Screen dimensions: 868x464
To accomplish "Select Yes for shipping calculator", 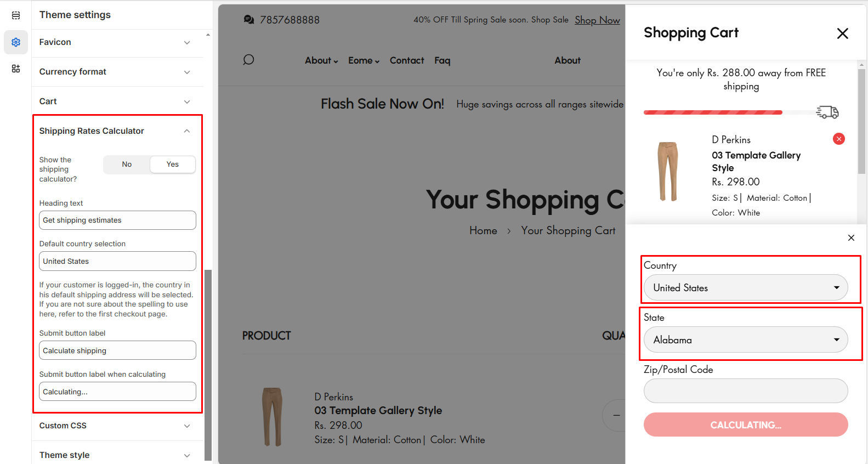I will [173, 165].
